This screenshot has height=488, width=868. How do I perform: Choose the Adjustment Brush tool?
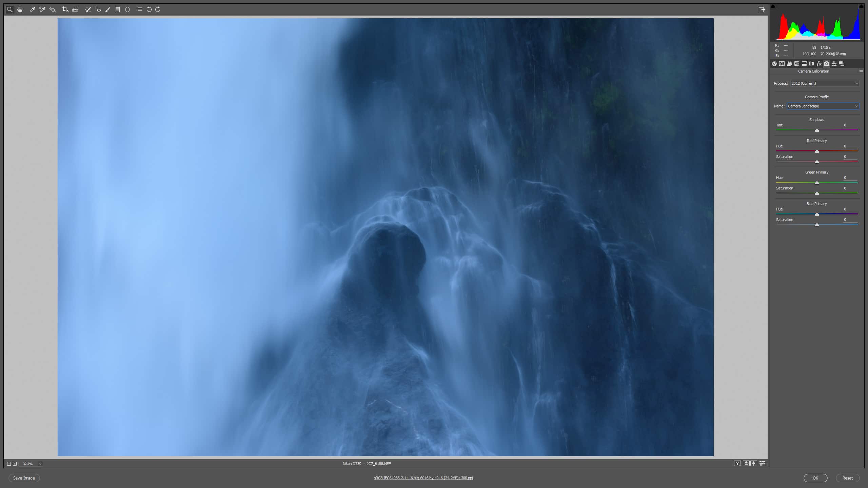[107, 9]
